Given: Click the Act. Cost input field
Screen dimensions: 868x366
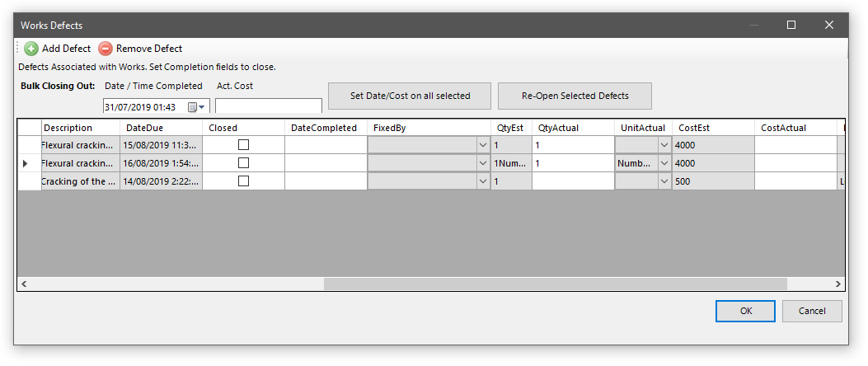Looking at the screenshot, I should [x=269, y=106].
